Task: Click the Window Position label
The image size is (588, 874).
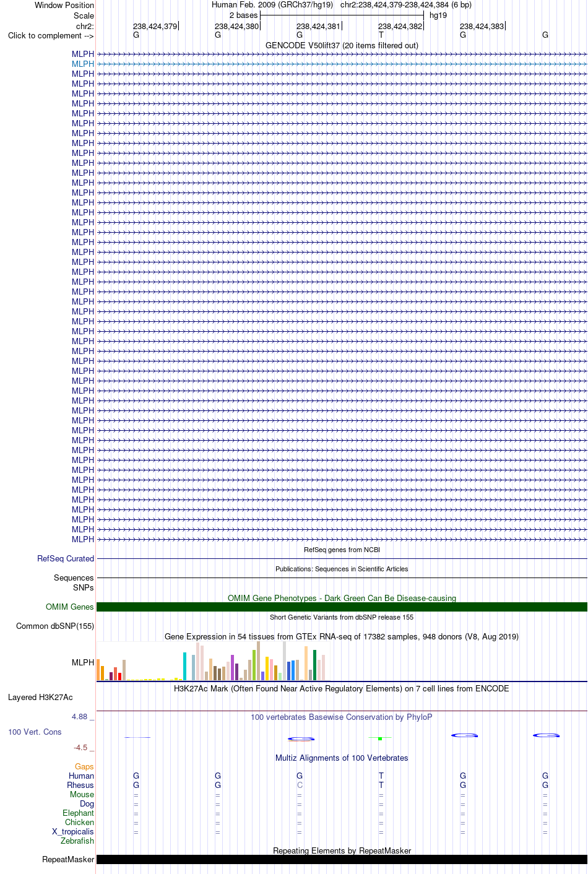Action: [64, 5]
